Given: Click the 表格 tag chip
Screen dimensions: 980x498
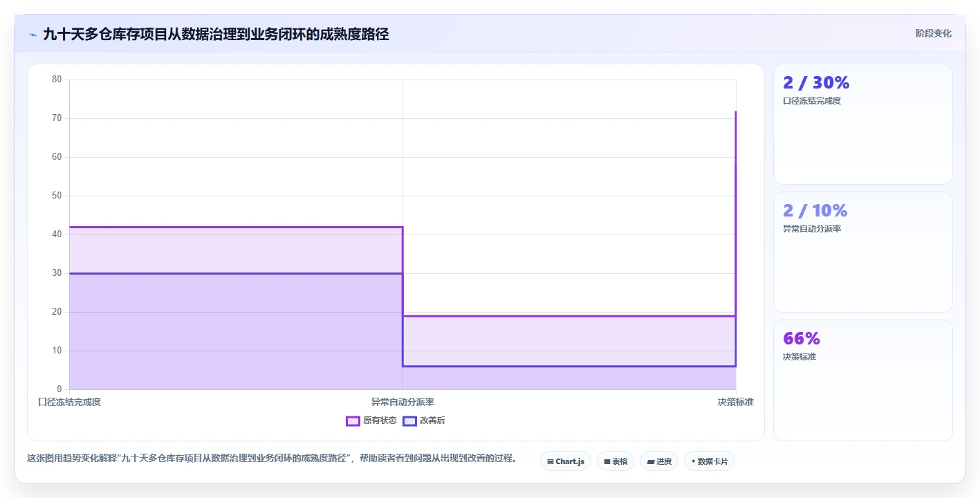Looking at the screenshot, I should [x=616, y=461].
